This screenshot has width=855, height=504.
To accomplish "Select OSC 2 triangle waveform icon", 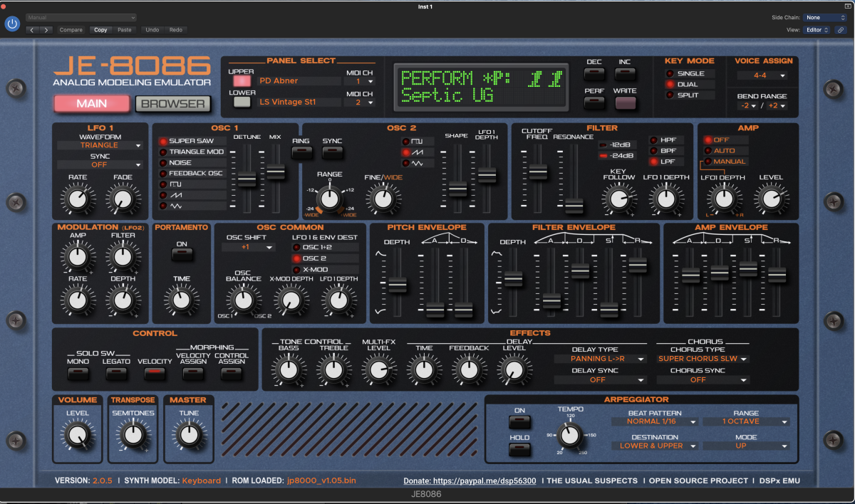I will (417, 163).
